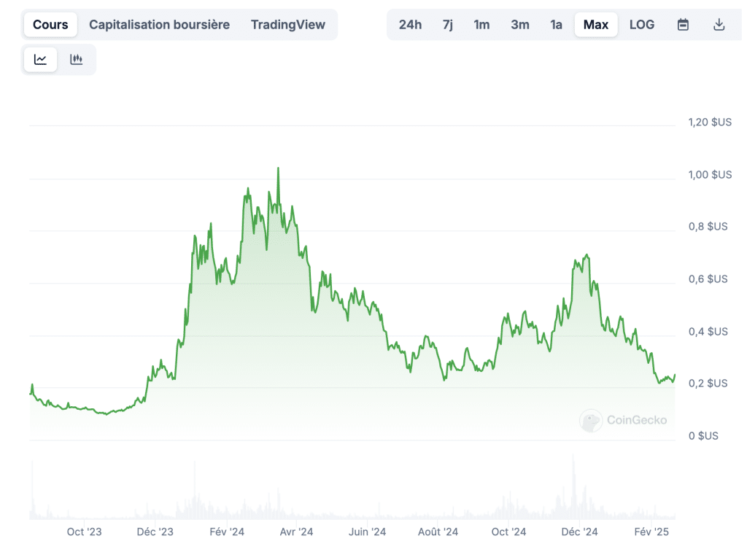Click the last price point at chart's right end
747x560 pixels.
point(675,375)
